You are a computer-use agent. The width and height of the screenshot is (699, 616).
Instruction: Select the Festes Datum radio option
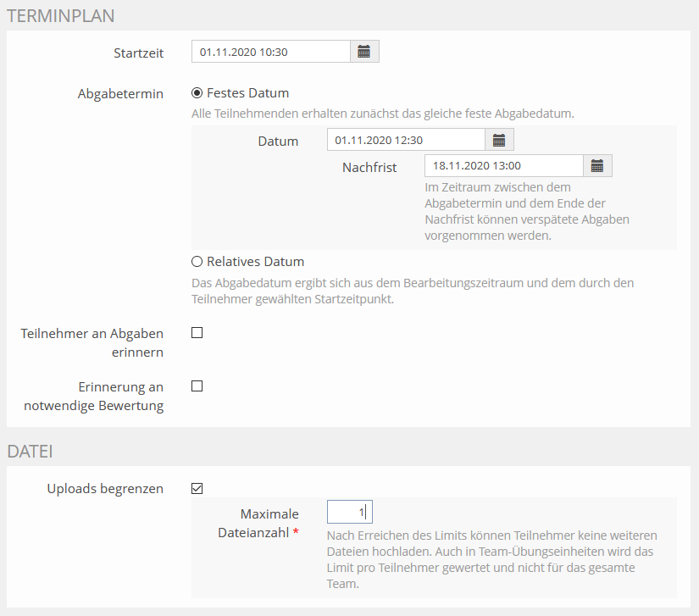click(197, 93)
